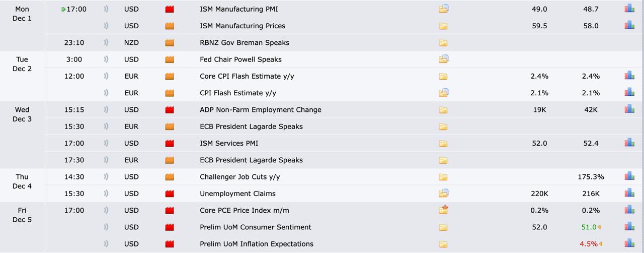Open chart for ISM Manufacturing Prices
The image size is (644, 253).
click(629, 25)
